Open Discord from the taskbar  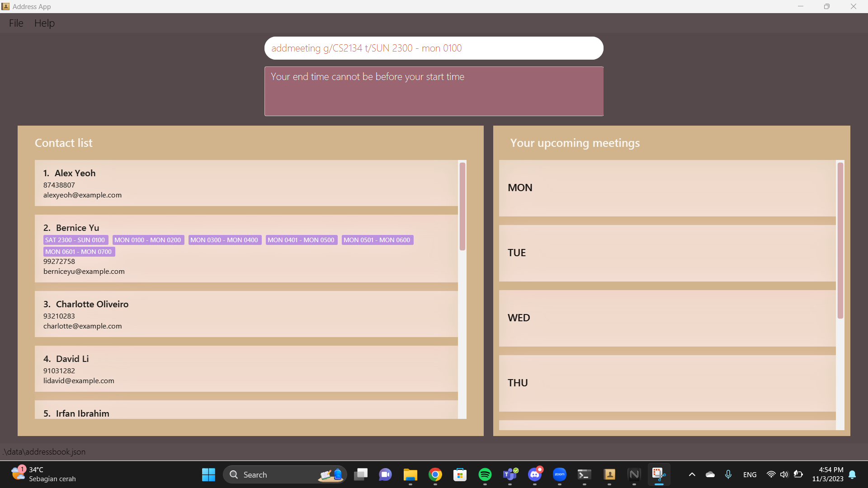[x=535, y=474]
